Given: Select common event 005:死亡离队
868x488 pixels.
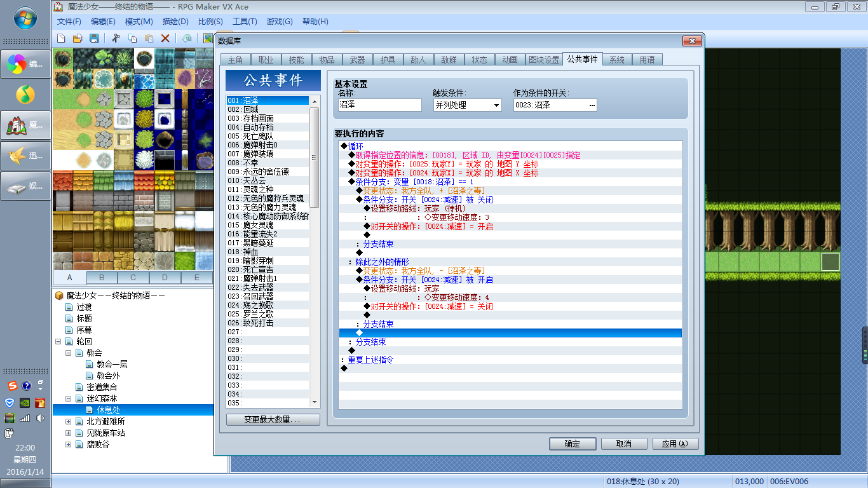Looking at the screenshot, I should pyautogui.click(x=268, y=136).
